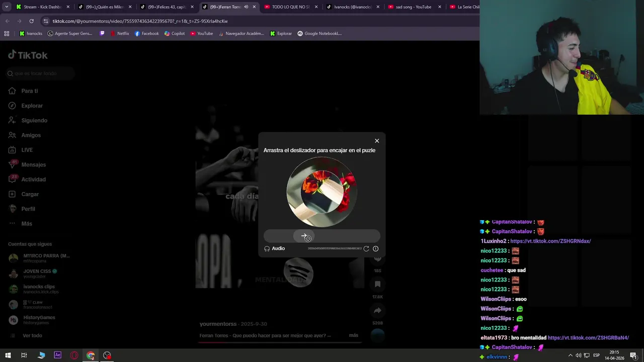Screen dimensions: 644x362
Task: Go back in browser history
Action: click(x=7, y=21)
